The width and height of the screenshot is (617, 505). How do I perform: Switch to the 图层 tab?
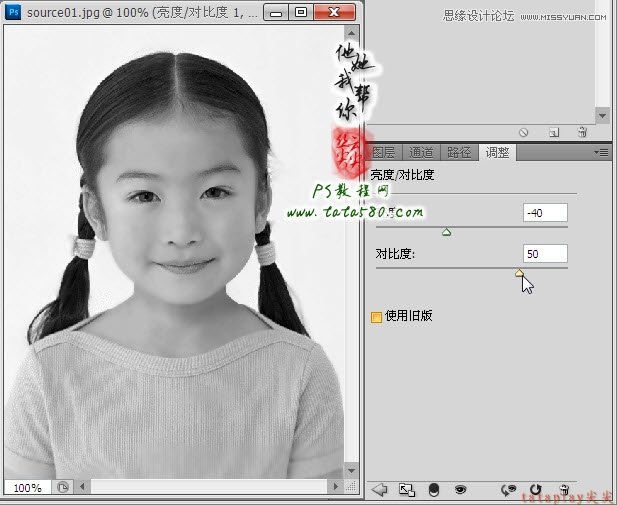pyautogui.click(x=383, y=152)
